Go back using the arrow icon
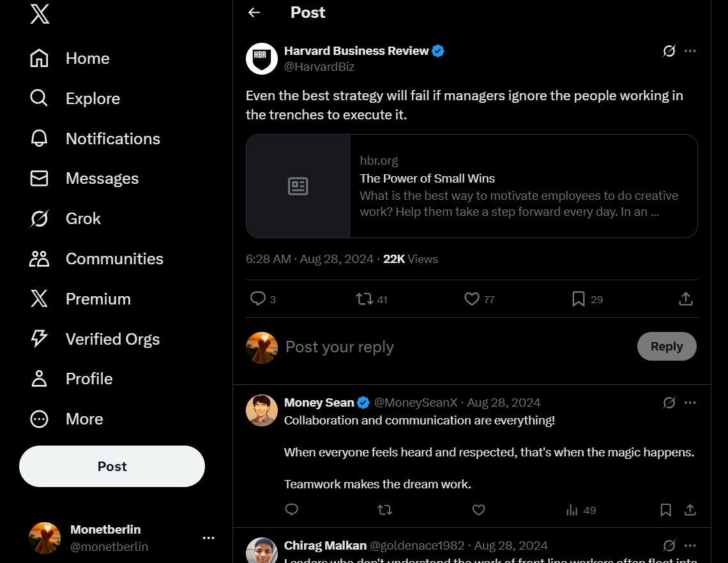This screenshot has height=563, width=728. [x=254, y=13]
